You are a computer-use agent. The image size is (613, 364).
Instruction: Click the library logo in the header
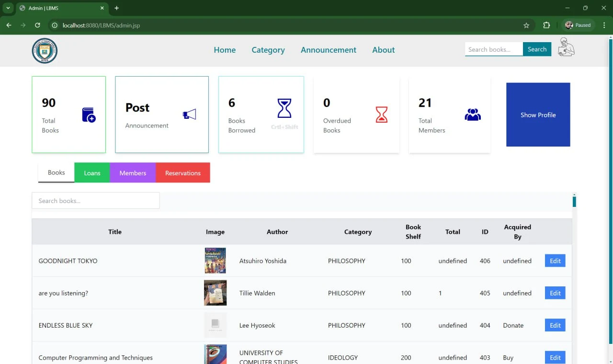click(x=44, y=50)
